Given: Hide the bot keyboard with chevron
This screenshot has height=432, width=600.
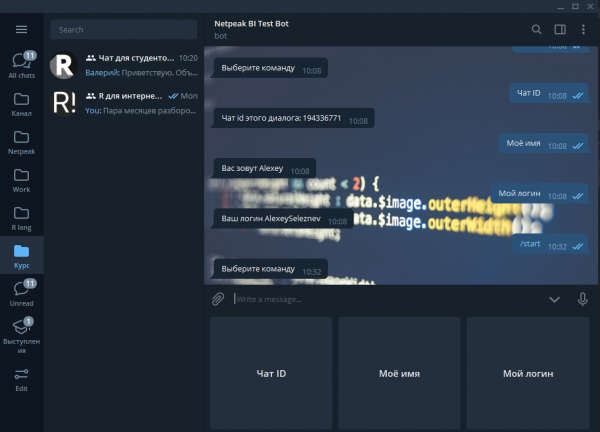Looking at the screenshot, I should pos(554,298).
